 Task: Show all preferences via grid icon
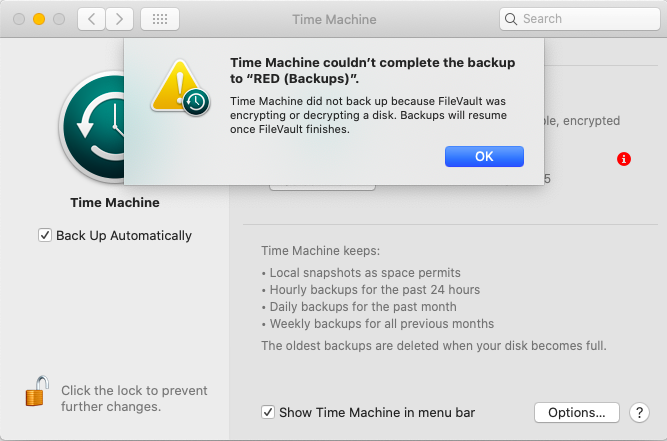(160, 19)
